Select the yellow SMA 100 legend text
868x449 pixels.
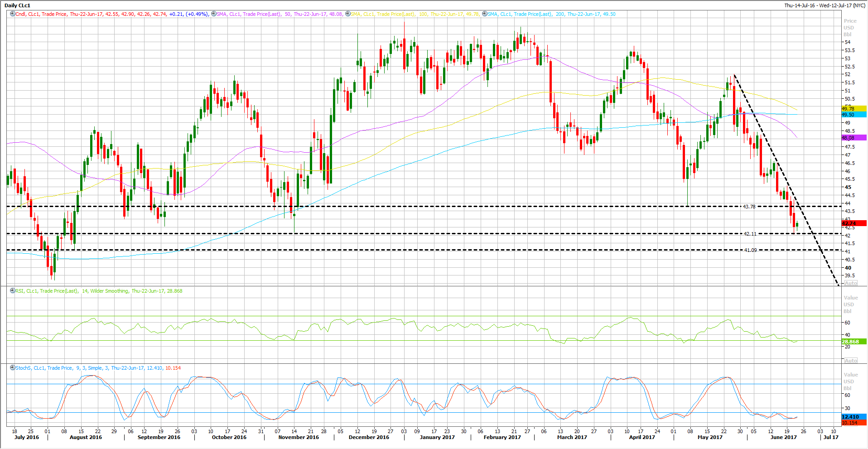[415, 14]
